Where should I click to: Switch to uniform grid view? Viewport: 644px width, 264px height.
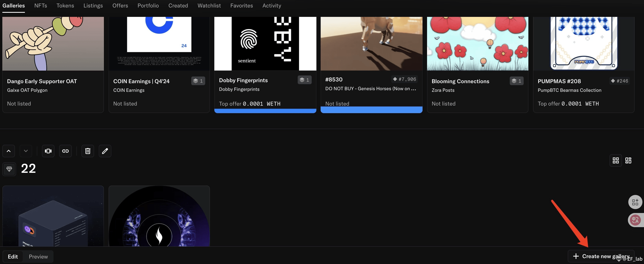616,160
